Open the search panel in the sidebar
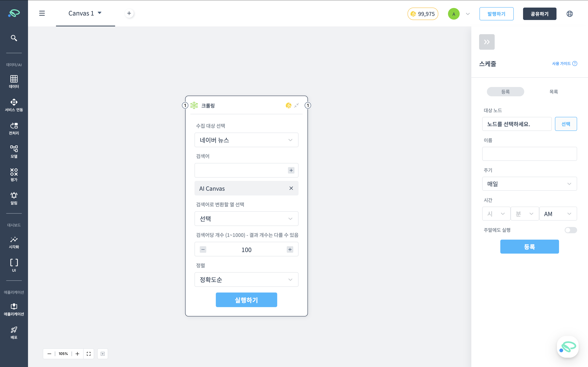588x367 pixels. click(14, 38)
